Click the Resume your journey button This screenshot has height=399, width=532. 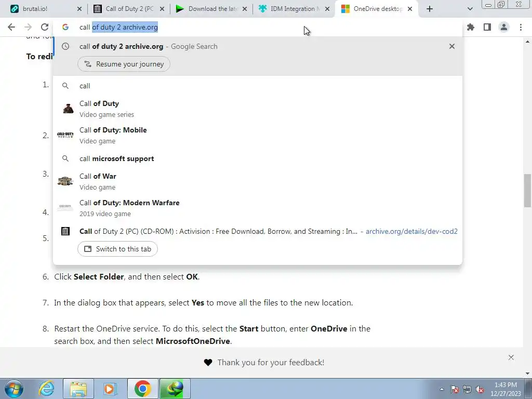coord(124,64)
